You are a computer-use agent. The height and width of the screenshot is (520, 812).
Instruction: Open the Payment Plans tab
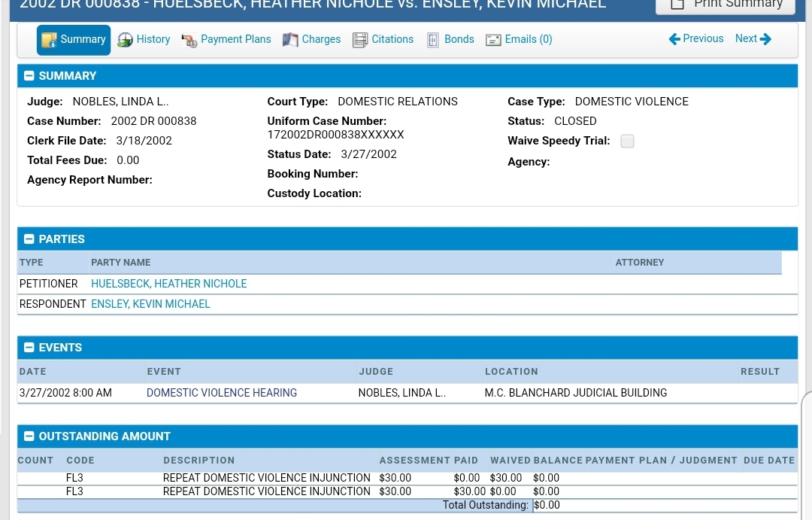(226, 39)
